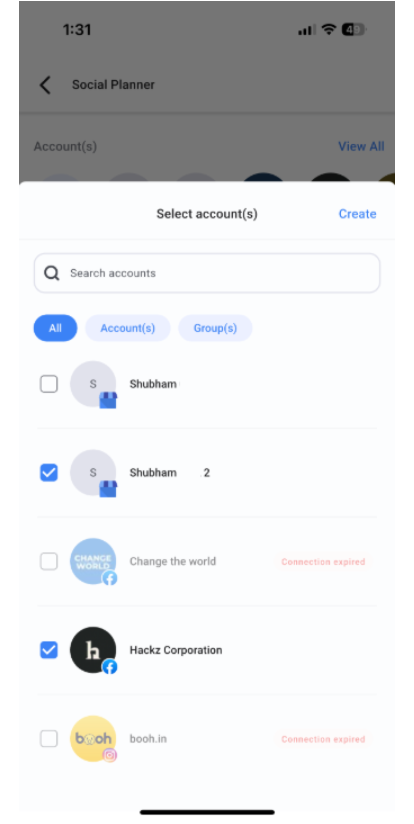Click the search magnifier icon
The width and height of the screenshot is (414, 824).
click(x=51, y=273)
